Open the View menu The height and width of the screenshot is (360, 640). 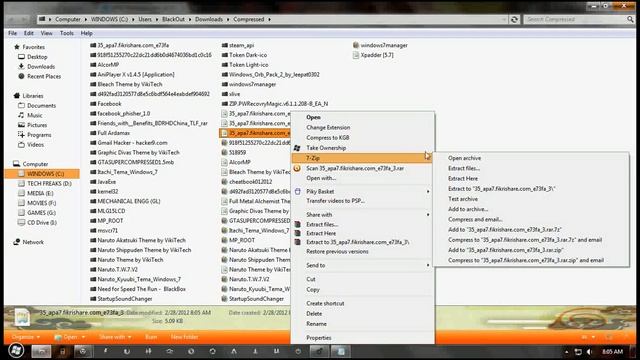pos(46,33)
